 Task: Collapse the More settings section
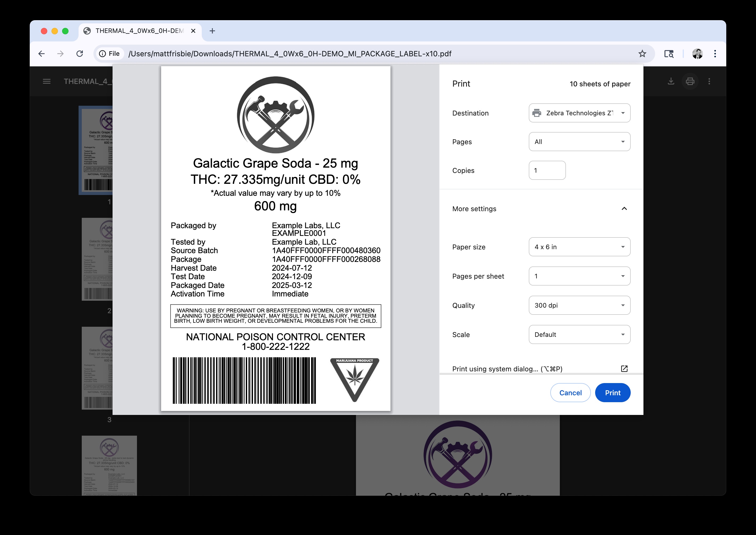[624, 209]
